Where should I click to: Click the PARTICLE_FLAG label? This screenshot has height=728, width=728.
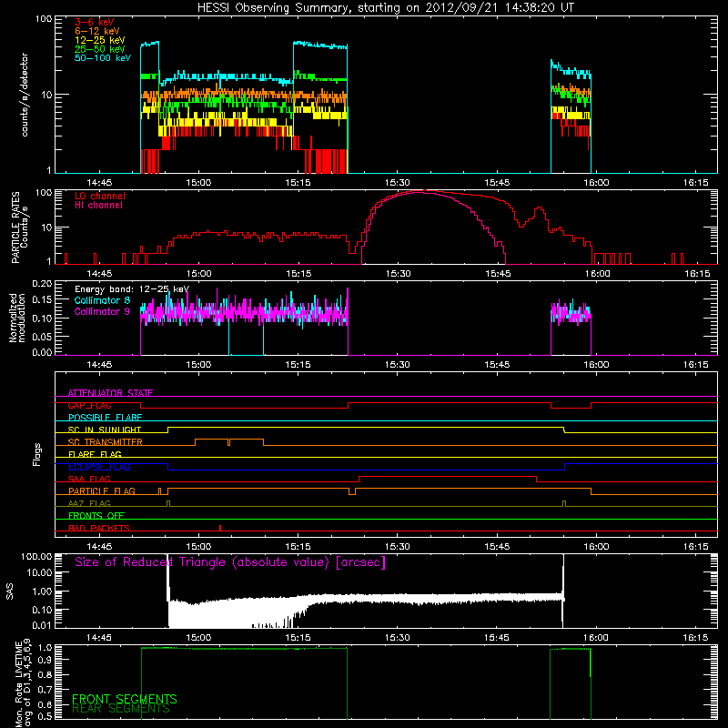[x=102, y=491]
